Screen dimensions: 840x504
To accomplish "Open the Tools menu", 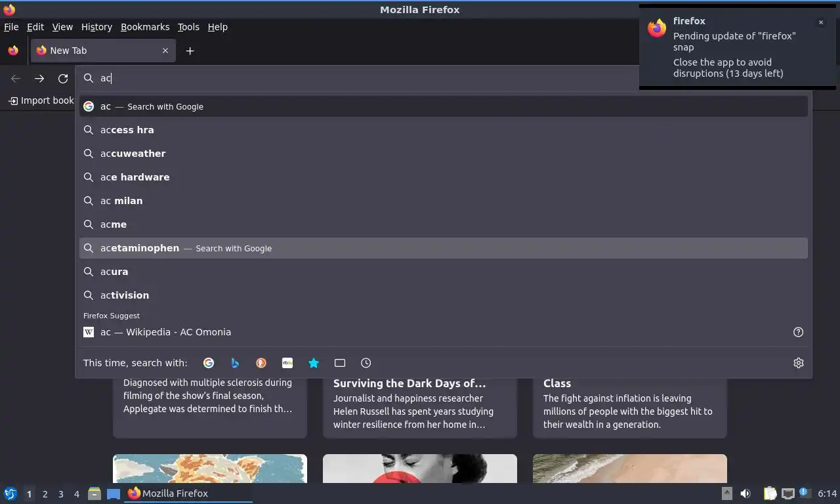I will point(188,27).
